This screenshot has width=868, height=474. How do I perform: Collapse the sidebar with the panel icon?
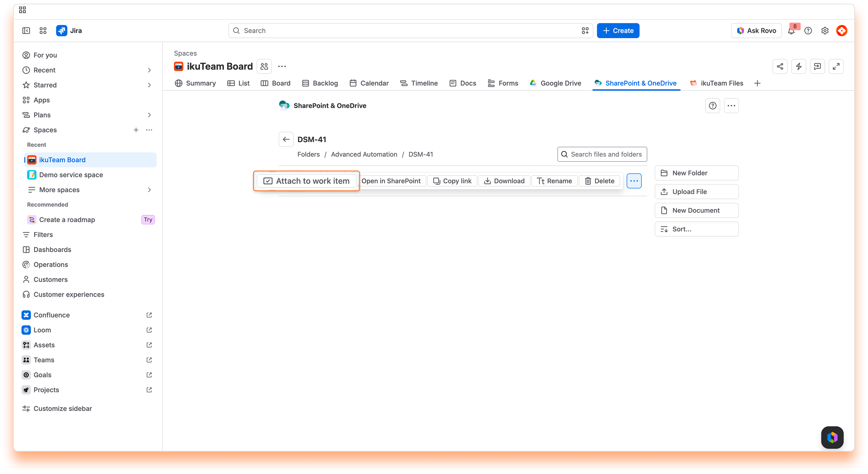pos(26,31)
